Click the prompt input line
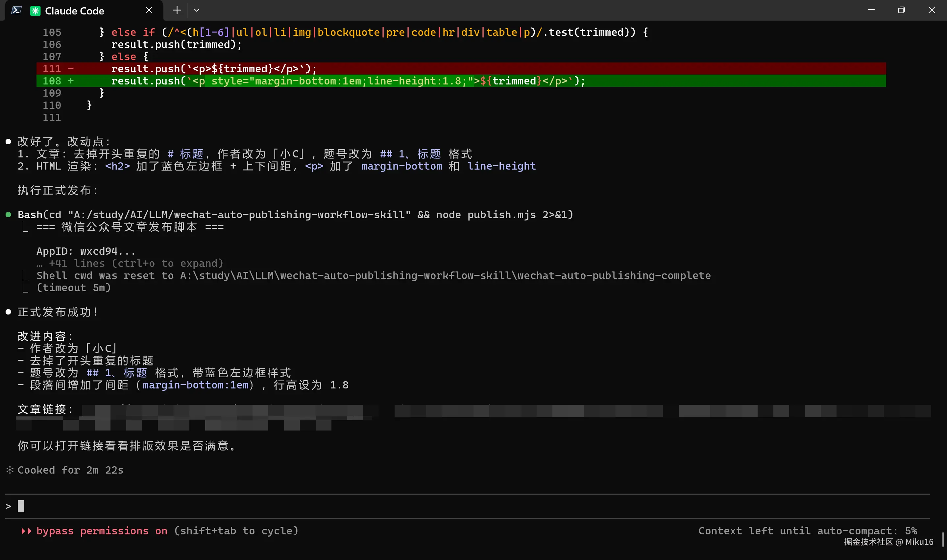This screenshot has height=560, width=947. 227,506
